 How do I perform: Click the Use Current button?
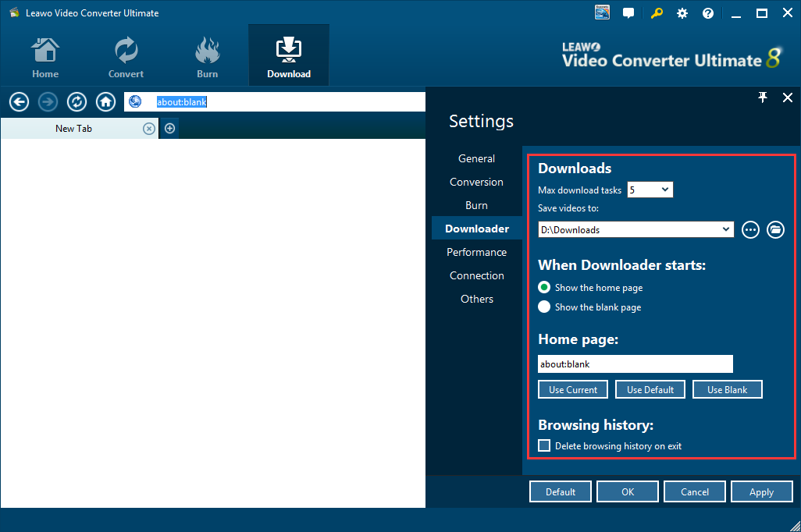pos(573,389)
